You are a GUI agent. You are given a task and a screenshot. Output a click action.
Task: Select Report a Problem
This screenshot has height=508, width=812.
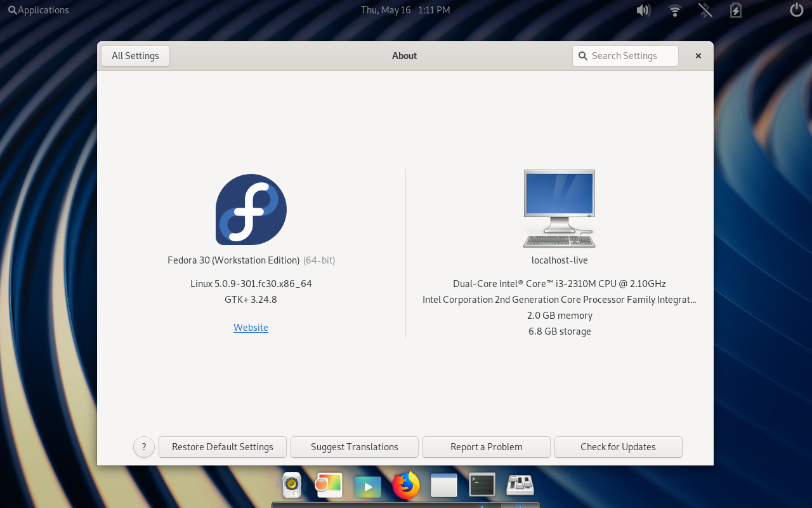point(486,447)
